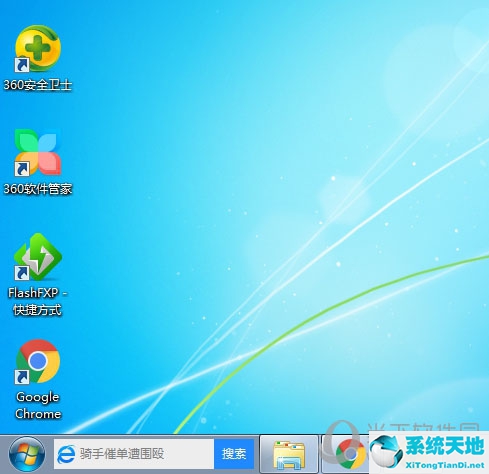The image size is (489, 474).
Task: Click the Google Chrome label text
Action: point(38,405)
